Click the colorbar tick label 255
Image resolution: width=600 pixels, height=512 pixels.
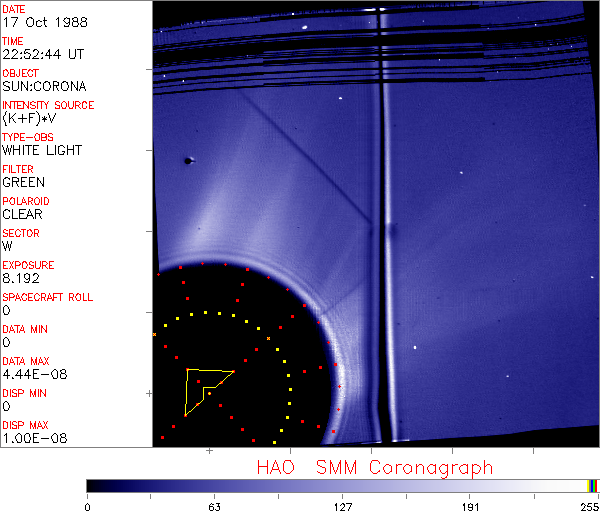(590, 507)
